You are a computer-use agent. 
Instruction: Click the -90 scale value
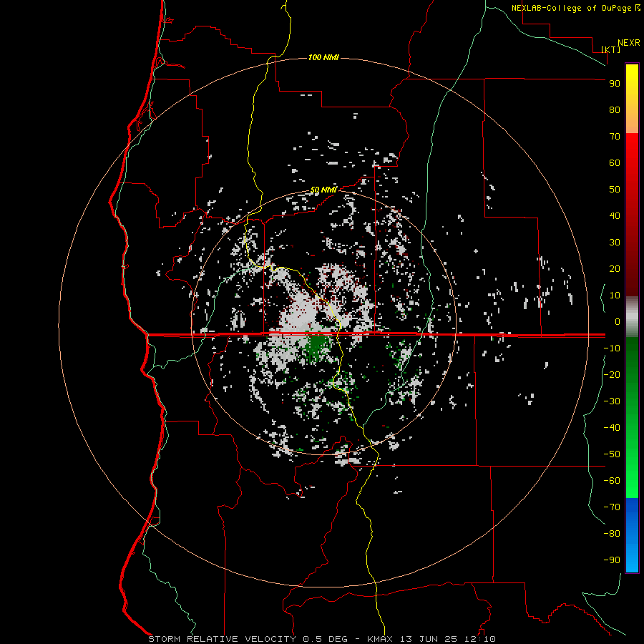point(612,560)
